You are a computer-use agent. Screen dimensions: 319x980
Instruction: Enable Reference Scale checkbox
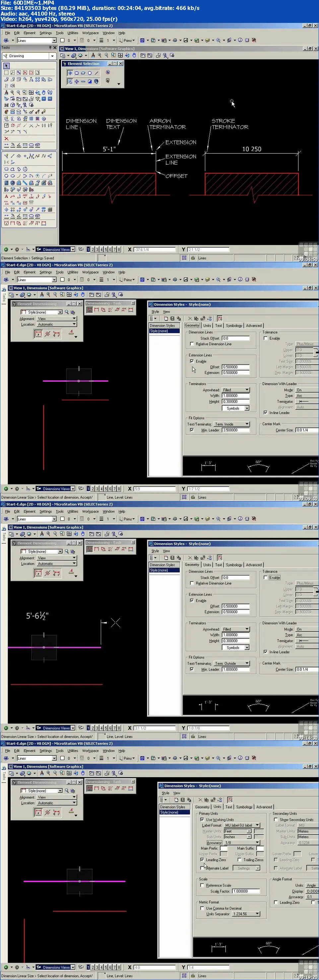(x=202, y=885)
